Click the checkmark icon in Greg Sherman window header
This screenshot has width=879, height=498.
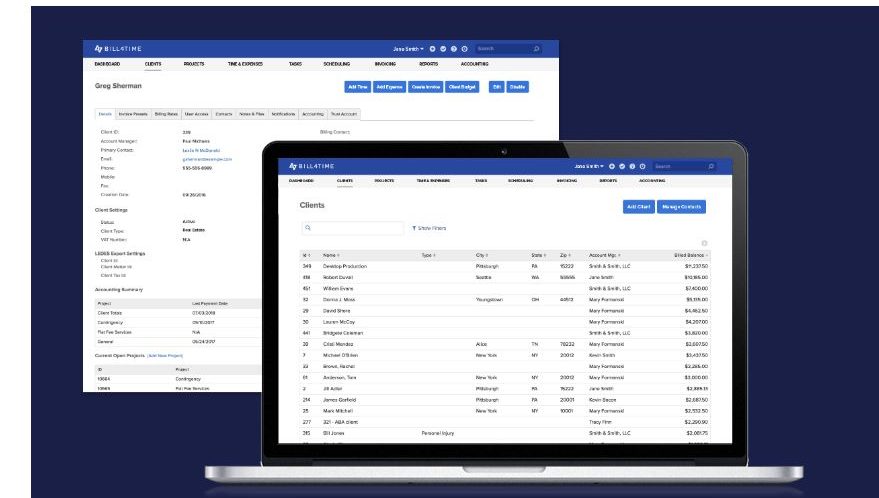pos(443,49)
